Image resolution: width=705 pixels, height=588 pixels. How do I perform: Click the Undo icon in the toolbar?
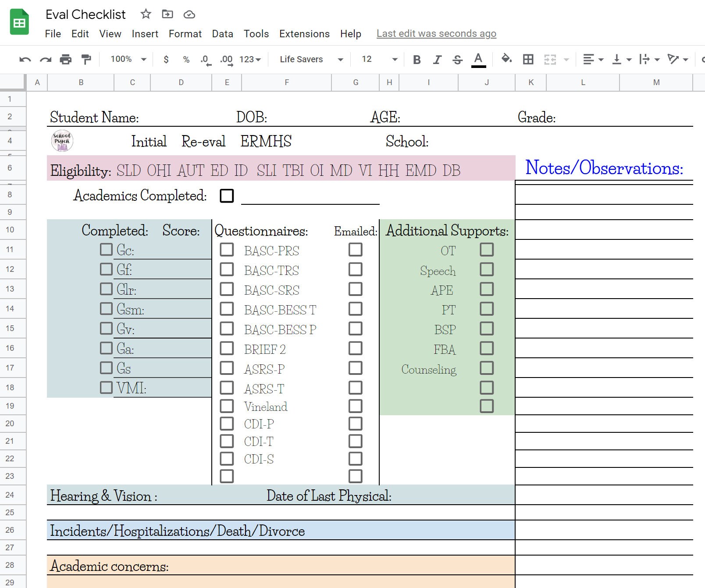[x=25, y=59]
